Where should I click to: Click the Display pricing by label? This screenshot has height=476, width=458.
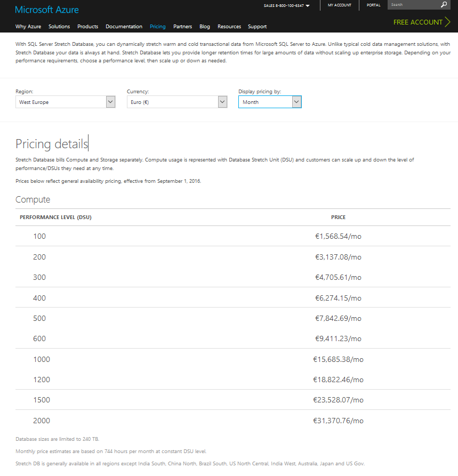coord(260,91)
